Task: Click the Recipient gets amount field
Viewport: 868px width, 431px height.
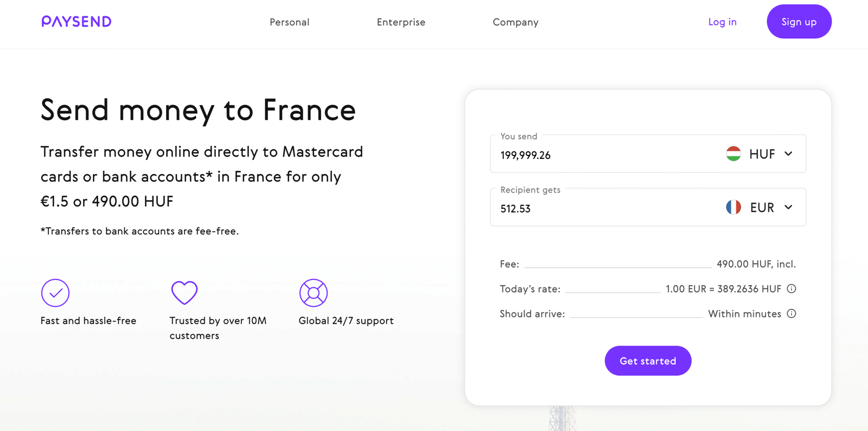Action: point(597,209)
